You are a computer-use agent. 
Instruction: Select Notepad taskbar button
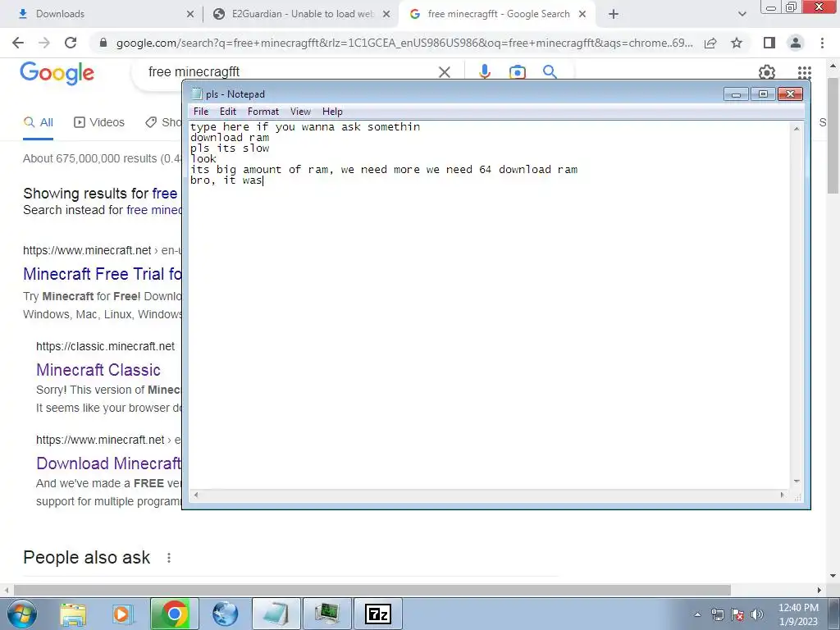pos(276,614)
